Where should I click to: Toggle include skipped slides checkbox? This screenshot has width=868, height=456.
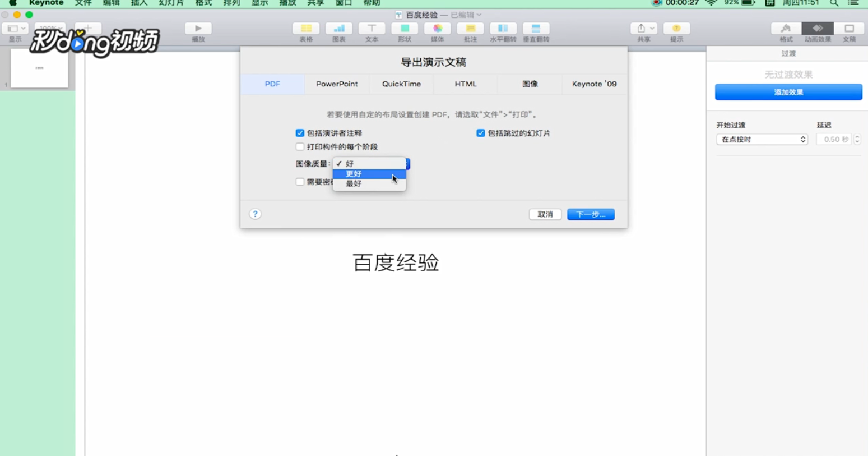click(480, 133)
